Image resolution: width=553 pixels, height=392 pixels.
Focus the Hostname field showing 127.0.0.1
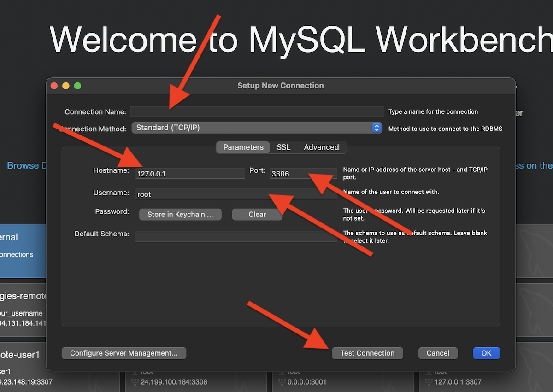coord(190,173)
